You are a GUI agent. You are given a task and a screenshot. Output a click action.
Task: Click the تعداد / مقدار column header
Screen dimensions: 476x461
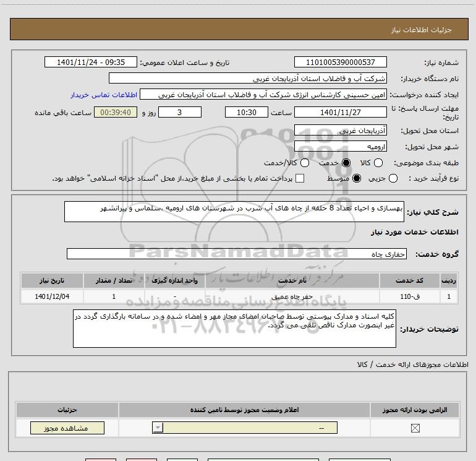[x=114, y=280]
